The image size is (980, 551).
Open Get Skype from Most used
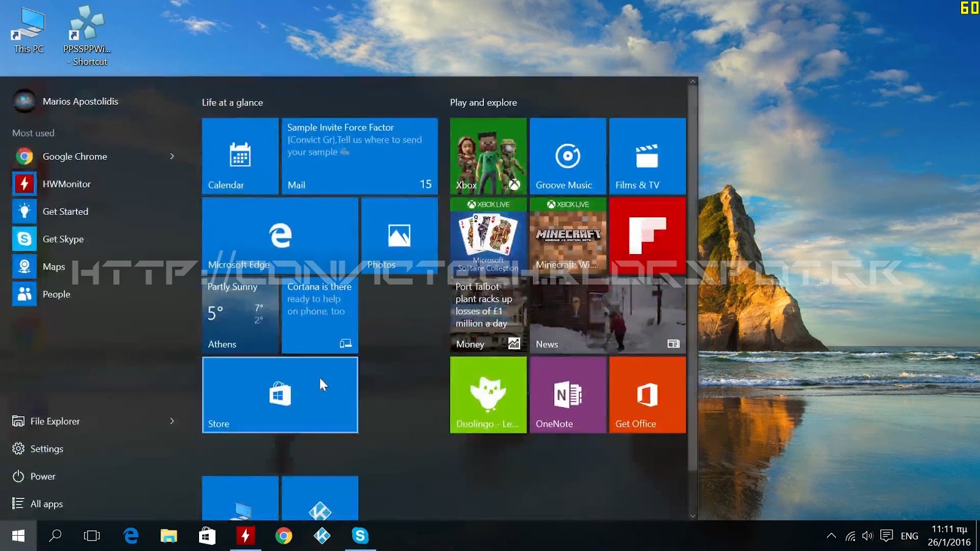tap(95, 239)
